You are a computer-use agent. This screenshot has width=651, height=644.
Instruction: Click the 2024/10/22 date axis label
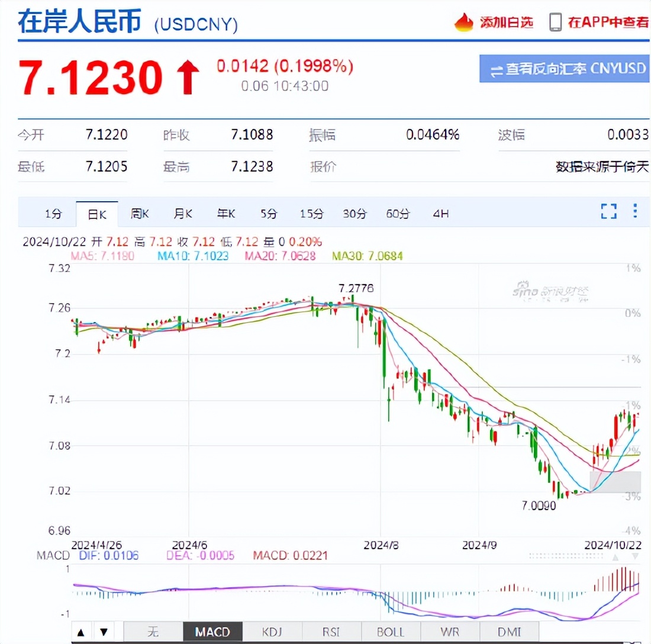pyautogui.click(x=613, y=545)
